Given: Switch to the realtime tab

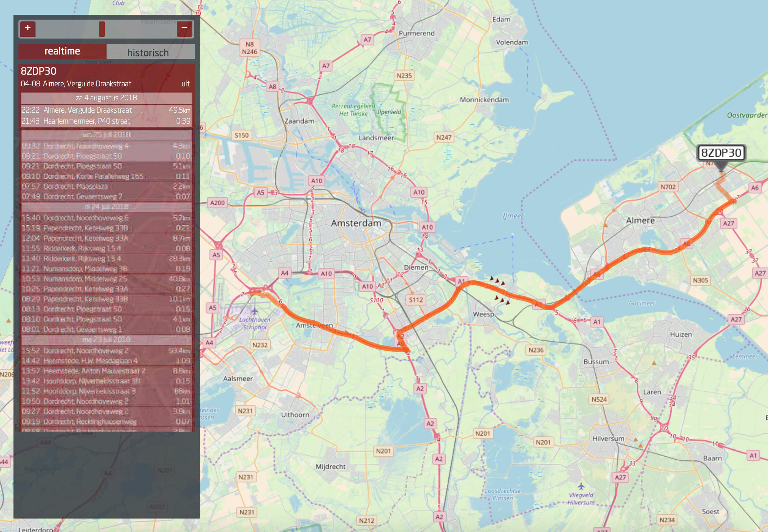Looking at the screenshot, I should tap(62, 51).
